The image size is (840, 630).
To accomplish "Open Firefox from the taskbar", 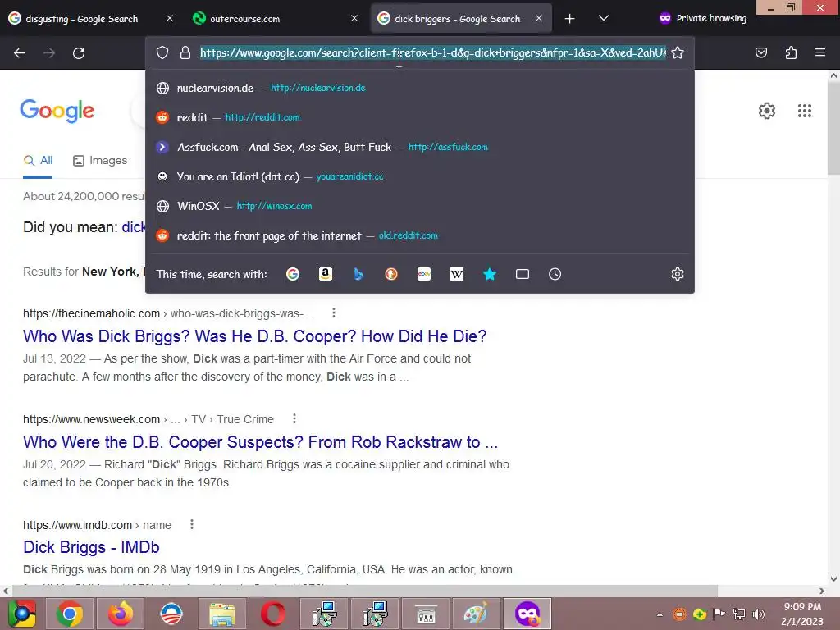I will pos(121,614).
